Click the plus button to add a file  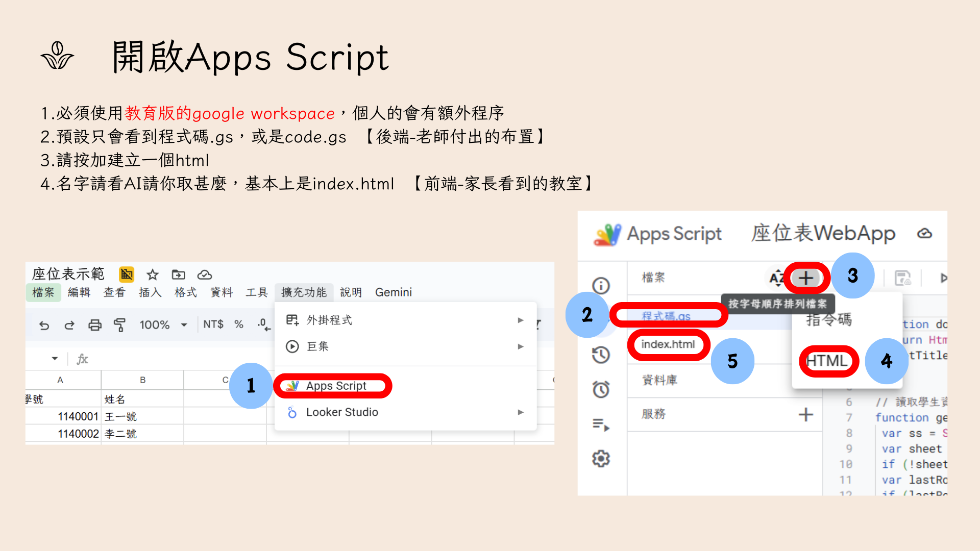(x=806, y=278)
